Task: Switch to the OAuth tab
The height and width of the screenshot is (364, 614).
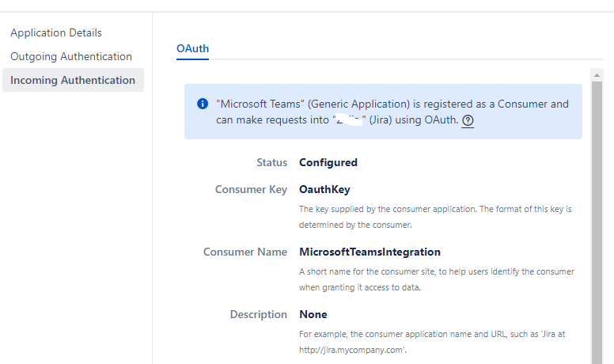Action: [192, 48]
